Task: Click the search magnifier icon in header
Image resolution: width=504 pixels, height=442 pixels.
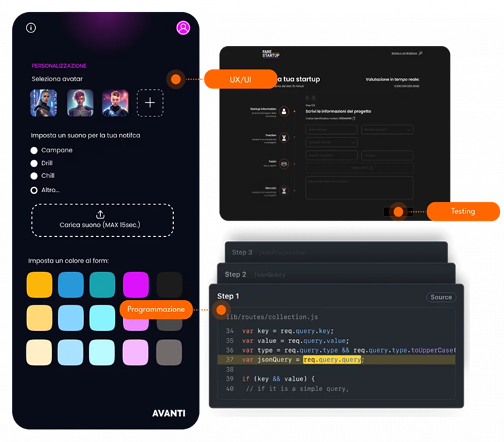Action: tap(420, 53)
